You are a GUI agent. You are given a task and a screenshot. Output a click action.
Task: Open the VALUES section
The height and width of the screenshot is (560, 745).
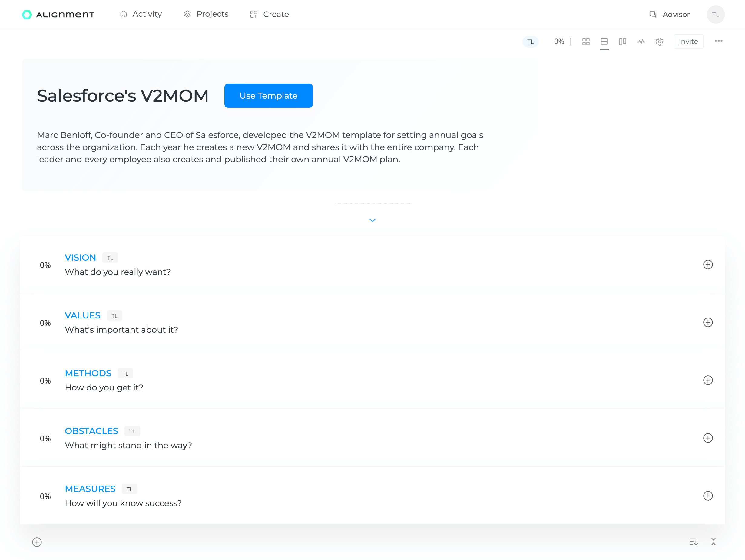[82, 315]
